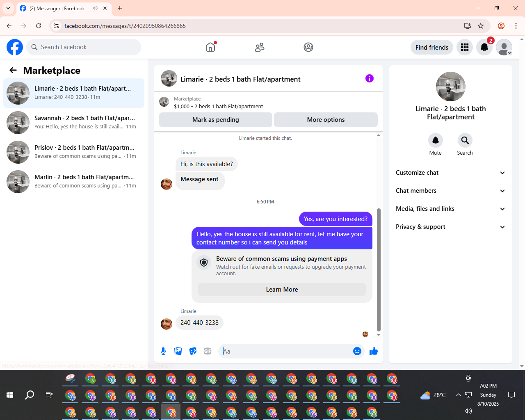Open the Facebook home logo
This screenshot has height=420, width=525.
pyautogui.click(x=15, y=47)
